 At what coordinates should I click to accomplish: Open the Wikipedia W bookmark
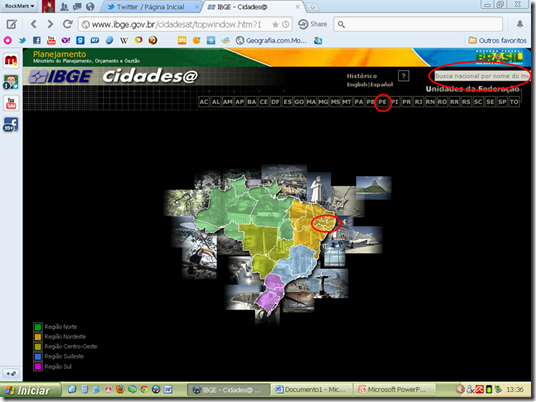124,41
